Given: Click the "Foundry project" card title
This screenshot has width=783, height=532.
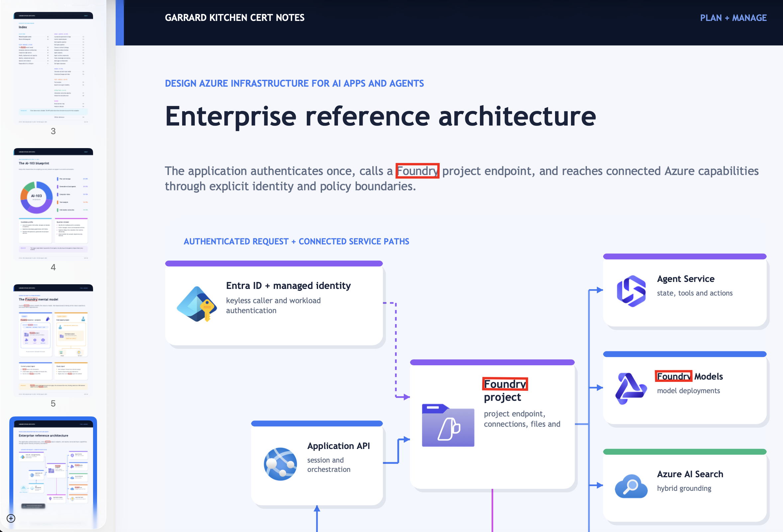Looking at the screenshot, I should (506, 391).
